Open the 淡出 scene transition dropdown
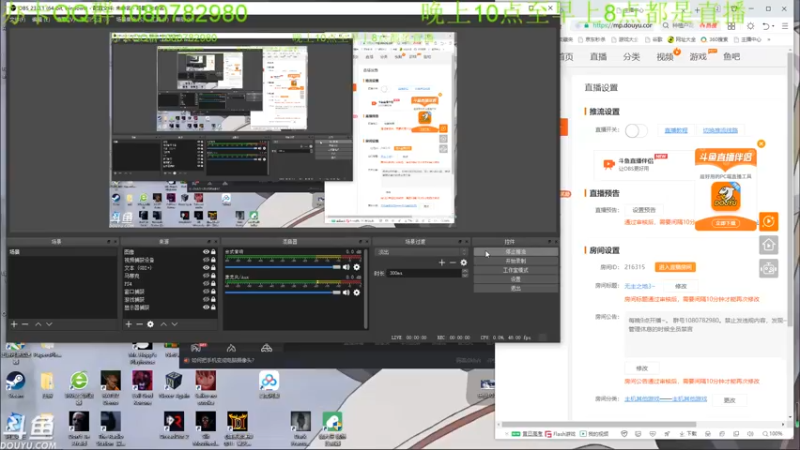 pos(421,252)
